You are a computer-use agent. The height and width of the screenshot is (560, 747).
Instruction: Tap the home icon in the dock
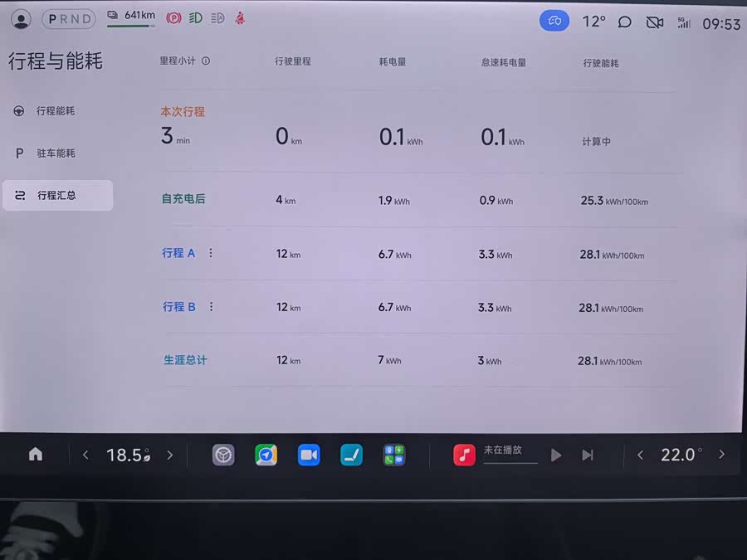click(36, 455)
